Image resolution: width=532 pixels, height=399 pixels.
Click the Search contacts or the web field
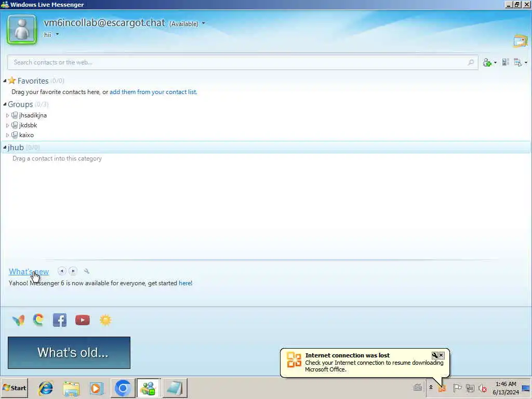[x=243, y=62]
